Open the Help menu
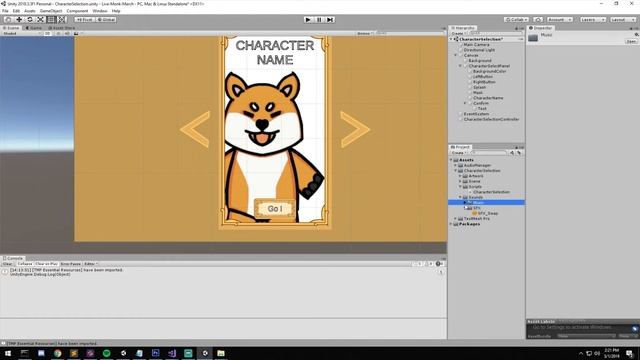The height and width of the screenshot is (360, 640). (x=116, y=11)
